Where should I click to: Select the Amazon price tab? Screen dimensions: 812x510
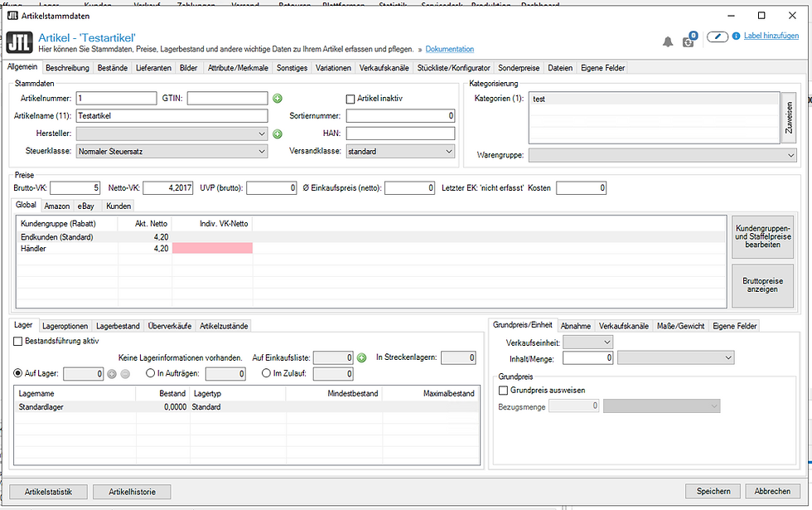57,206
